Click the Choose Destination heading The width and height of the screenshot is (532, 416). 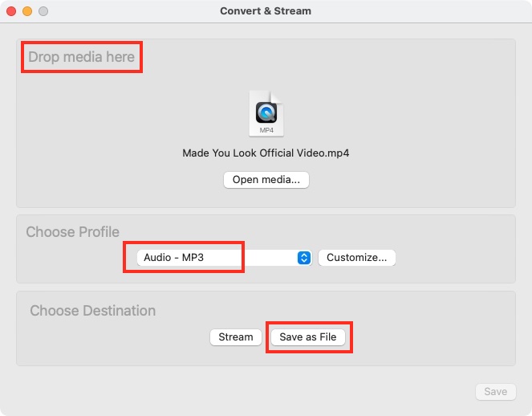92,310
